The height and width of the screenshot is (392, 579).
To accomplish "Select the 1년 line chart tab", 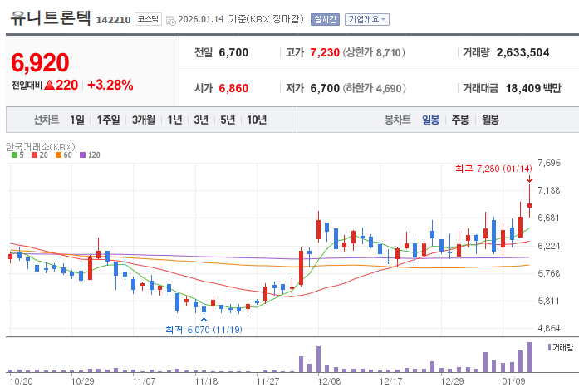I will [x=174, y=120].
